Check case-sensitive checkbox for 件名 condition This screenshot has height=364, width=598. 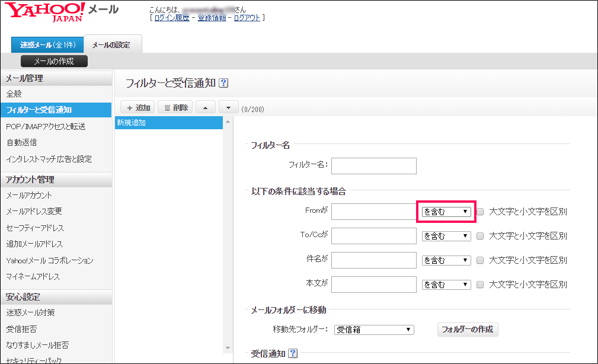click(x=481, y=260)
